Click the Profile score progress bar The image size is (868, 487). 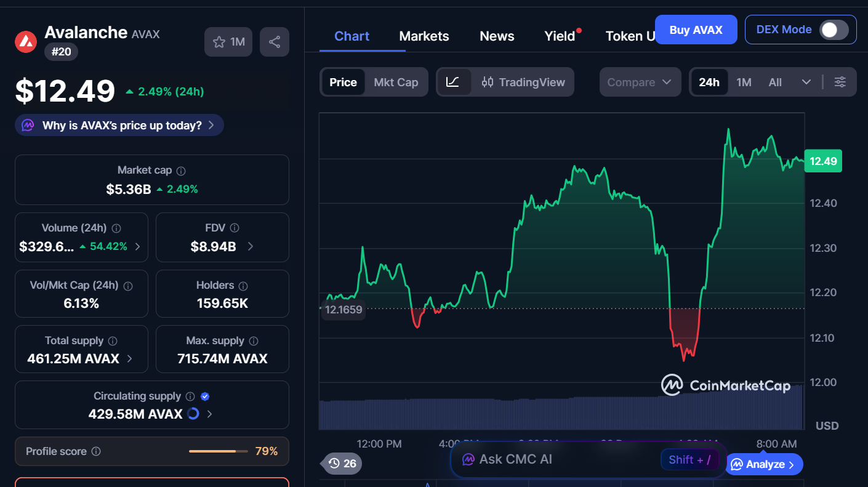[218, 451]
